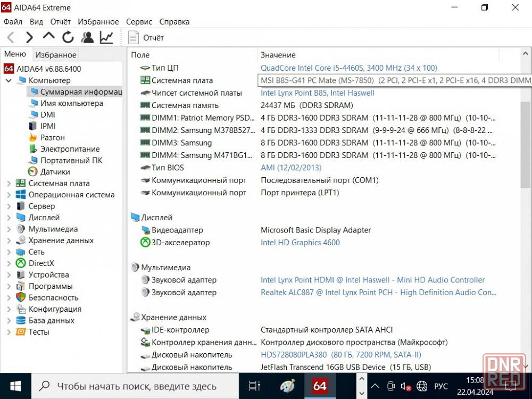Select the IPMI tree item
532x399 pixels.
click(x=48, y=126)
